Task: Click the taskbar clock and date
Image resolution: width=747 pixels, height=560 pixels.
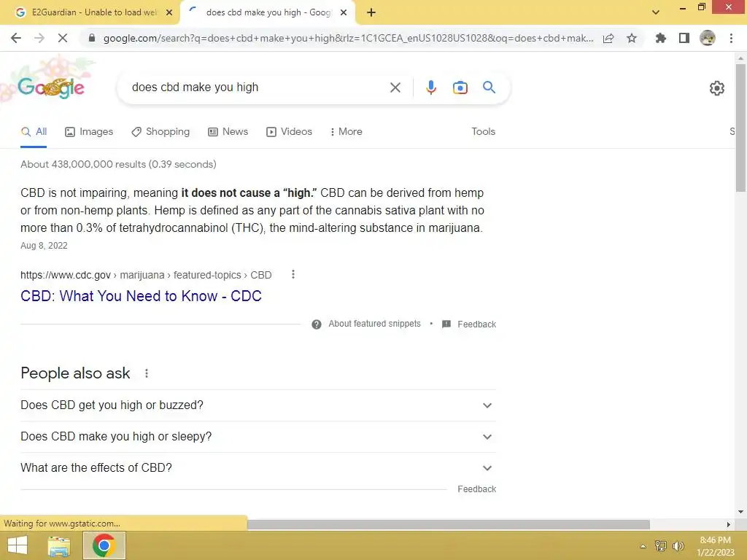Action: (x=715, y=546)
